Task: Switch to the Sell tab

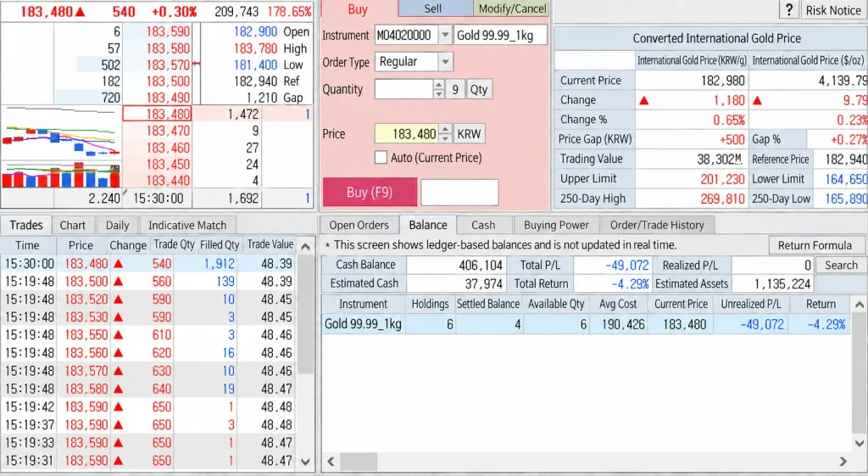Action: click(433, 8)
